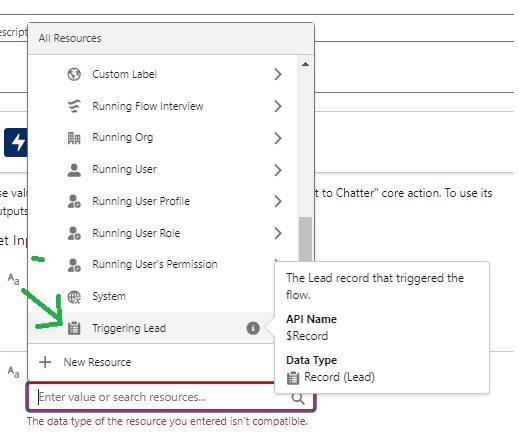Viewport: 519px width, 434px height.
Task: Expand Running Flow Interview chevron
Action: pyautogui.click(x=278, y=106)
